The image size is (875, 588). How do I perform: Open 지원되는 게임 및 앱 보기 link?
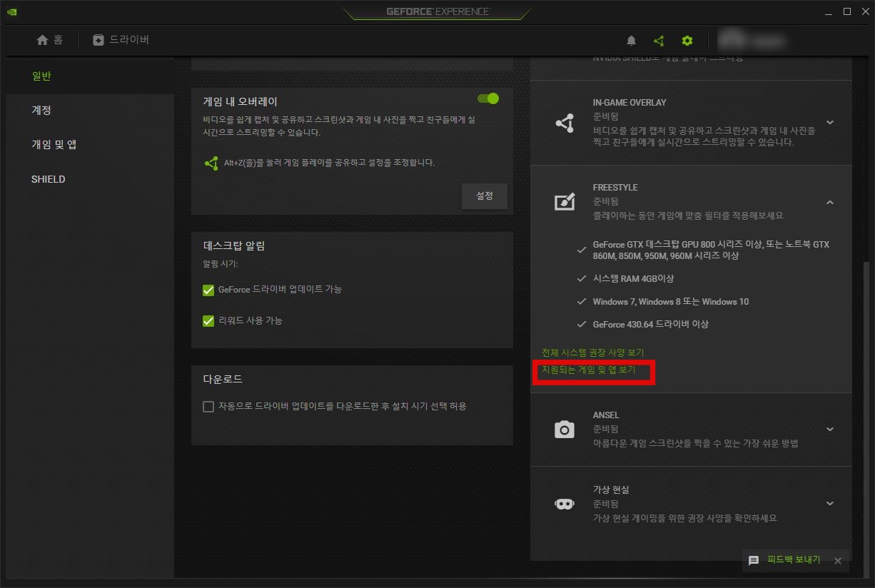tap(589, 370)
